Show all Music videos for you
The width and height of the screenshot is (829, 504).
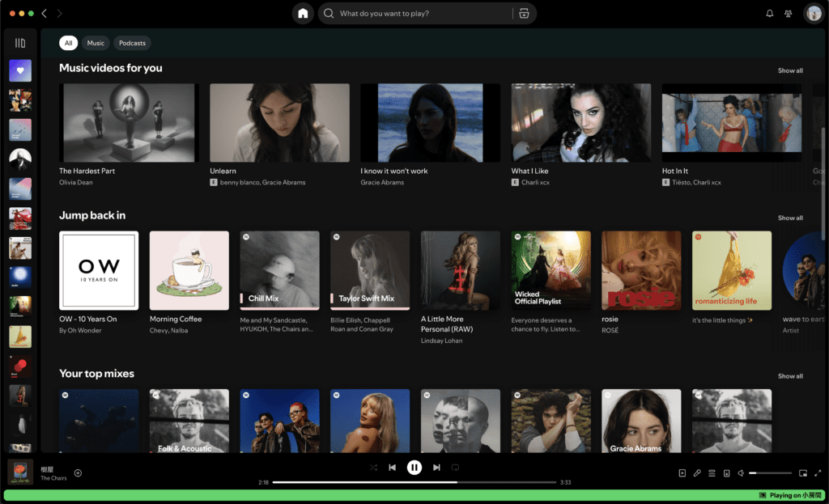point(790,70)
